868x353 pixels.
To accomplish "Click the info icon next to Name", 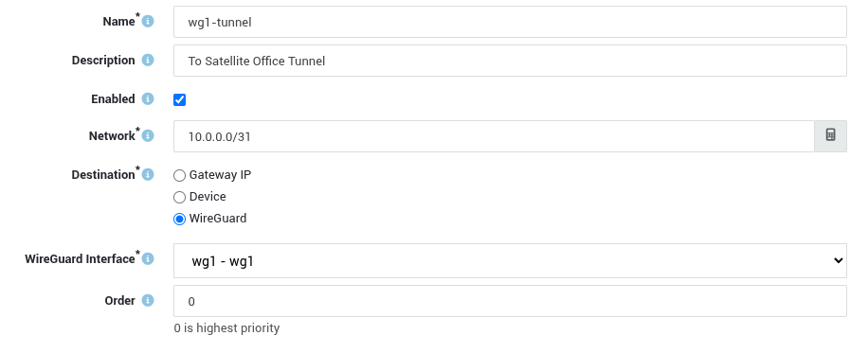I will pyautogui.click(x=148, y=22).
